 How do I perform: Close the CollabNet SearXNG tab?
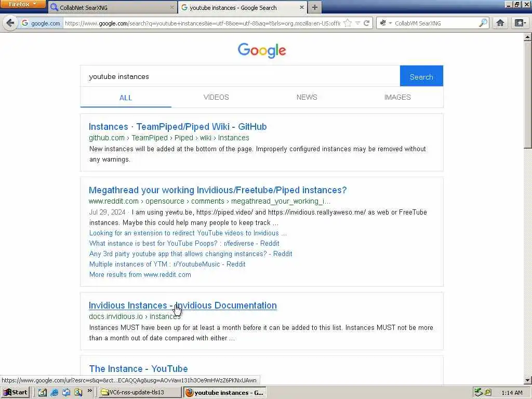tap(171, 7)
